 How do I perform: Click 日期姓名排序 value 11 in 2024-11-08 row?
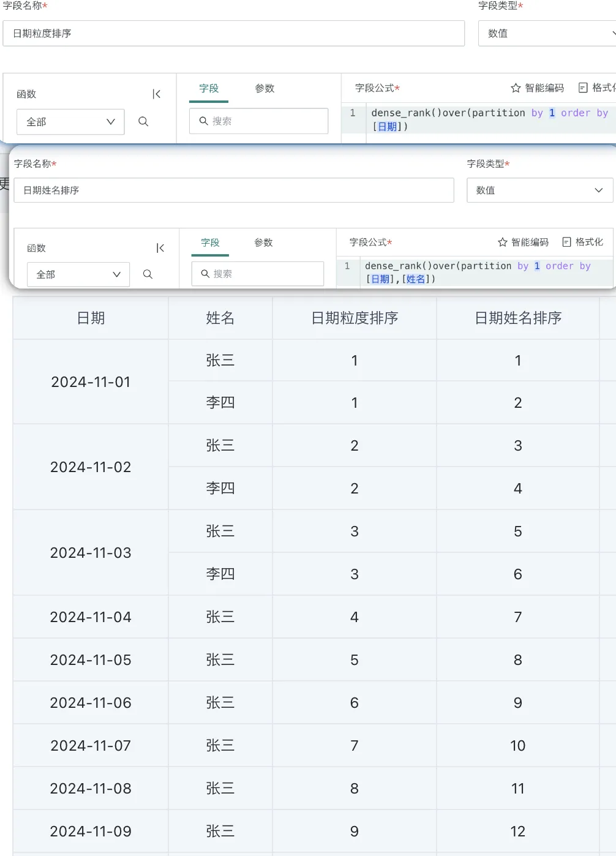click(518, 789)
